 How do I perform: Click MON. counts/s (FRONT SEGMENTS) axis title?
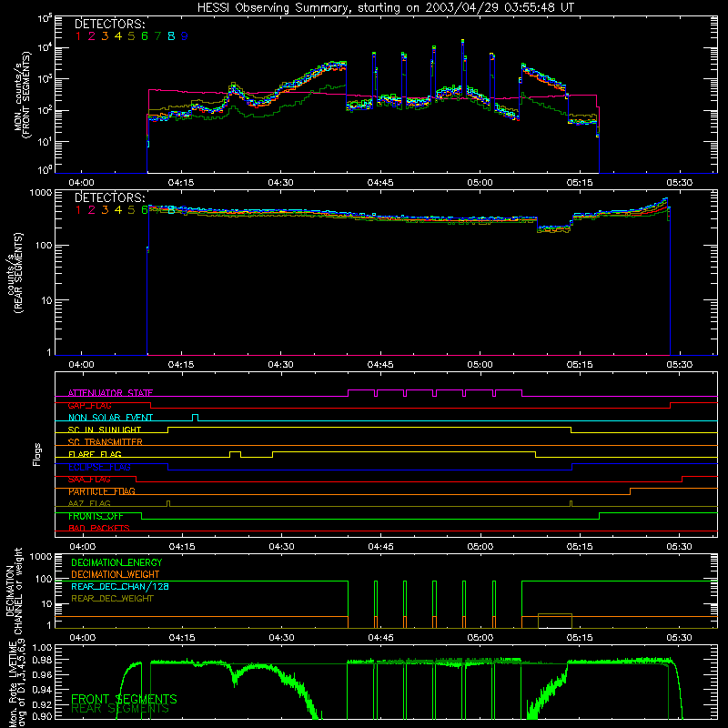[22, 95]
